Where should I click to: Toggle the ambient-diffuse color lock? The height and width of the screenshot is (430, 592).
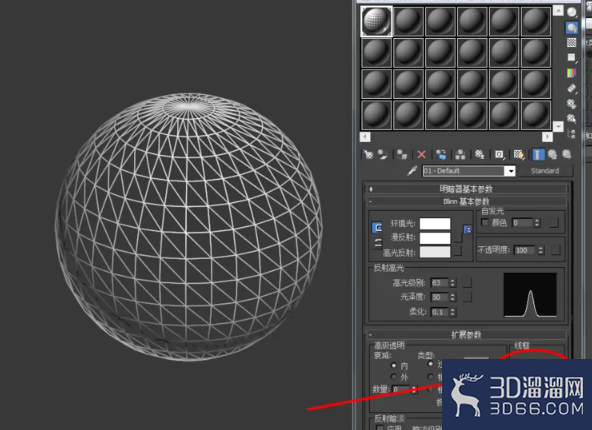pos(377,228)
